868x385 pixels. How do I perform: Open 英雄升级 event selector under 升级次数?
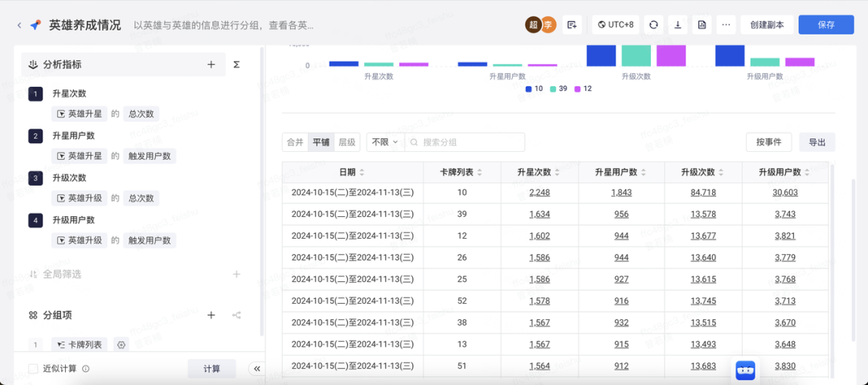pos(79,199)
